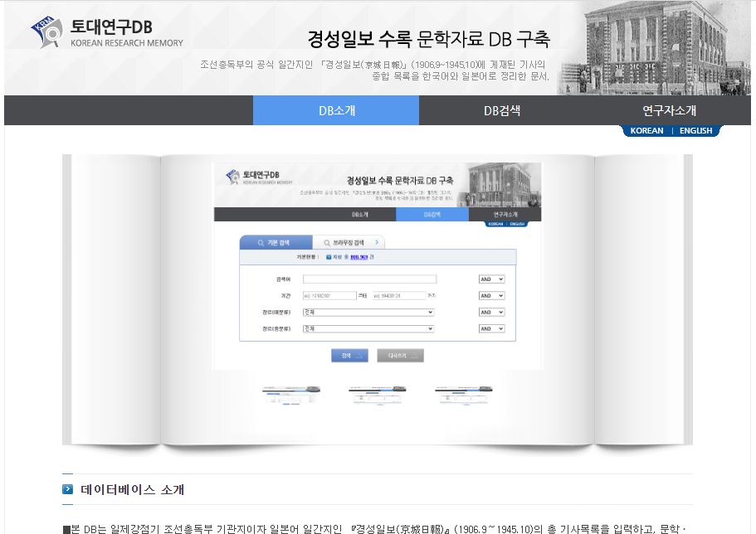Expand the AND dropdown on the 기간 row
Image resolution: width=756 pixels, height=534 pixels.
[491, 296]
